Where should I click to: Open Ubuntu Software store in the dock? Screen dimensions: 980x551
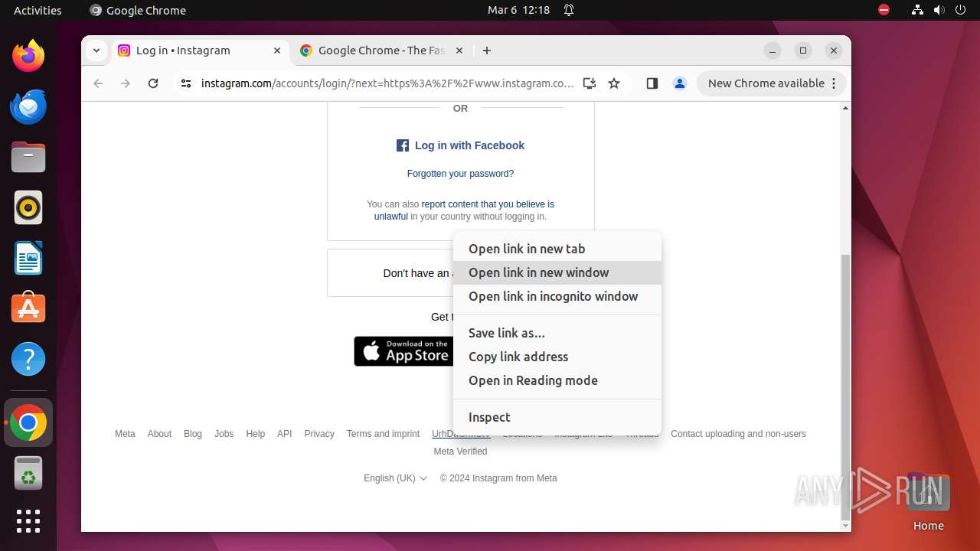tap(28, 308)
